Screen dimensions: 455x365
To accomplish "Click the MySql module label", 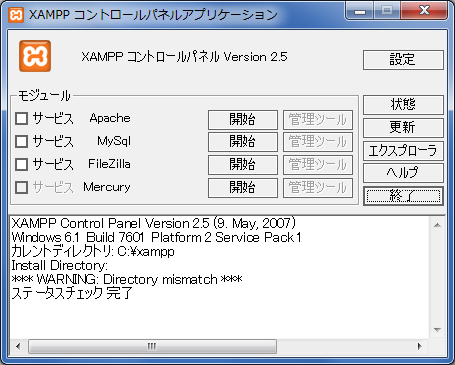I will 114,141.
